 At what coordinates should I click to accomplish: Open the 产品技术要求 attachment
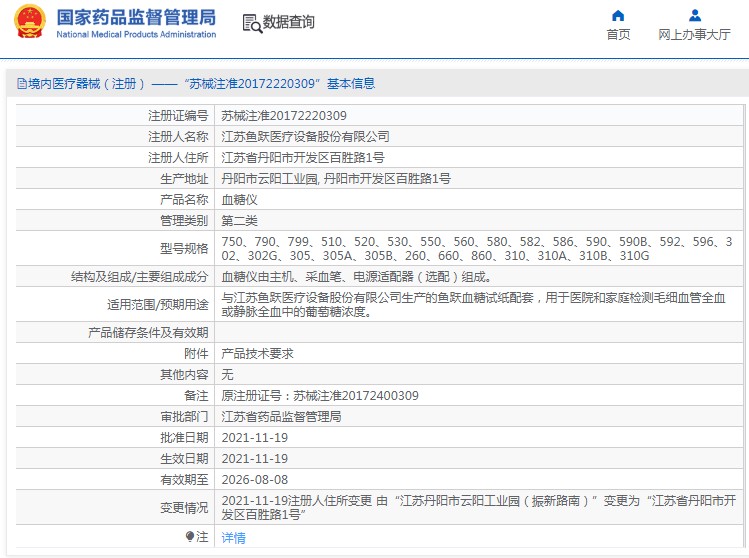257,353
